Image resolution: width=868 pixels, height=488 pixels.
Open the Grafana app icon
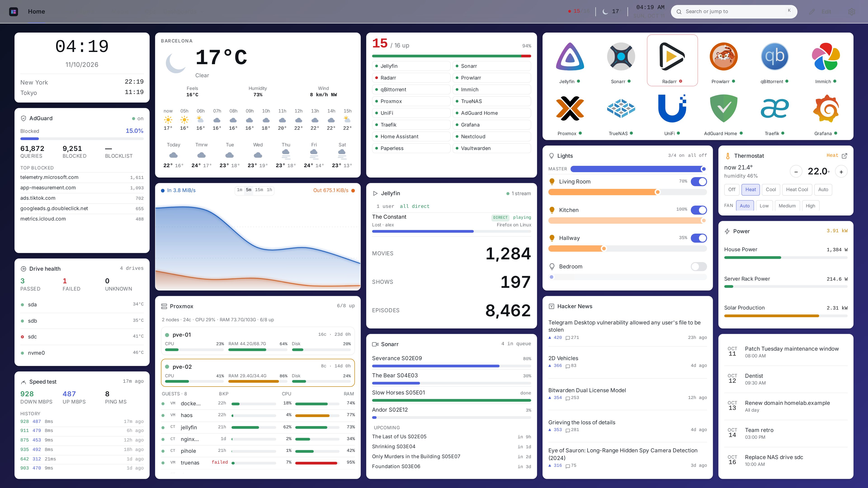point(826,108)
